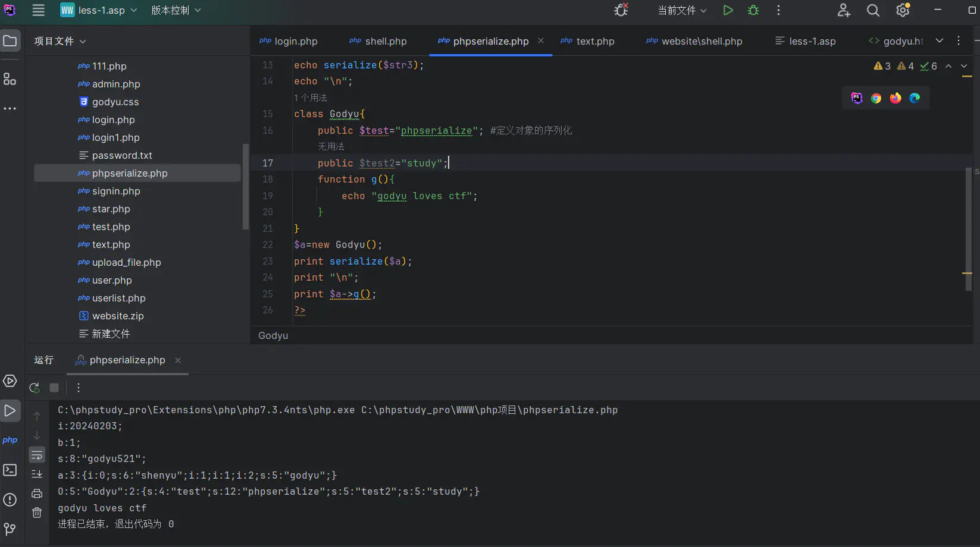Open the Code With Me icon
Image resolution: width=980 pixels, height=547 pixels.
(844, 10)
